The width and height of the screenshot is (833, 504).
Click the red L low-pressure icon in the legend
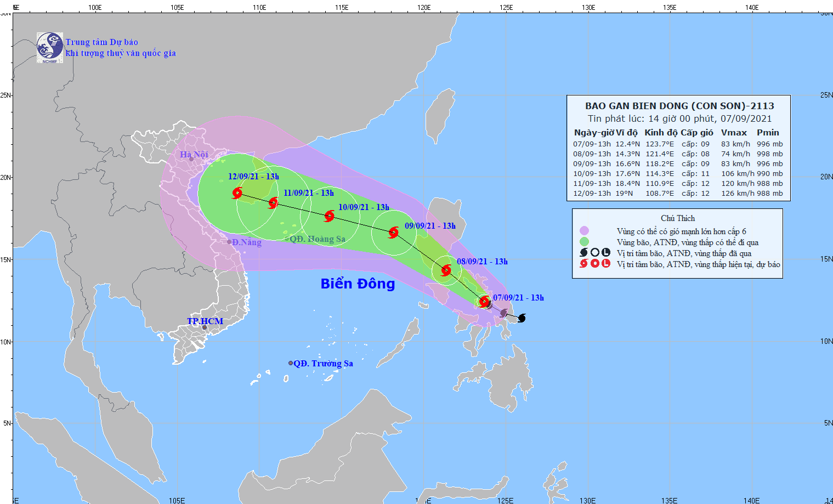pos(605,264)
